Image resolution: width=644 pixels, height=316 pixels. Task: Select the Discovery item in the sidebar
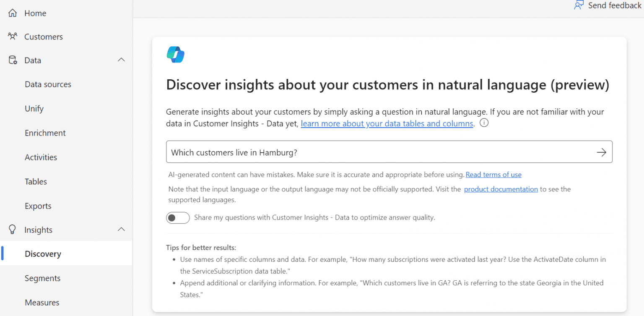coord(43,253)
